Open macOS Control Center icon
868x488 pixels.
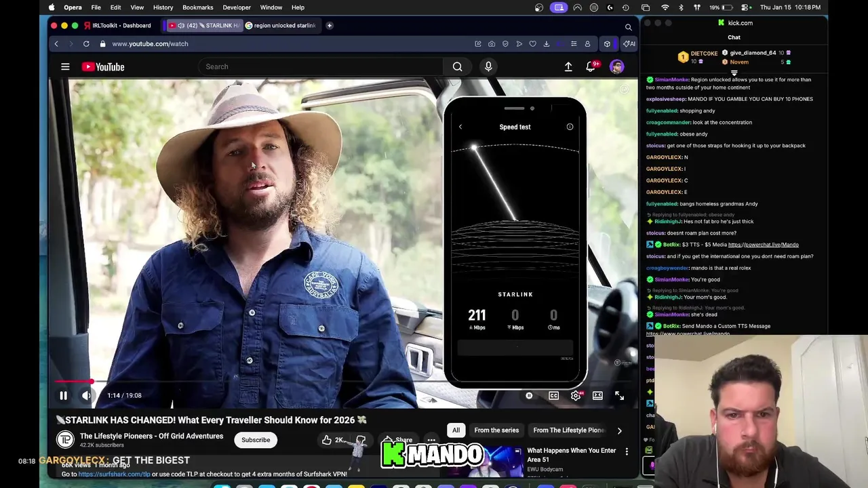(746, 7)
